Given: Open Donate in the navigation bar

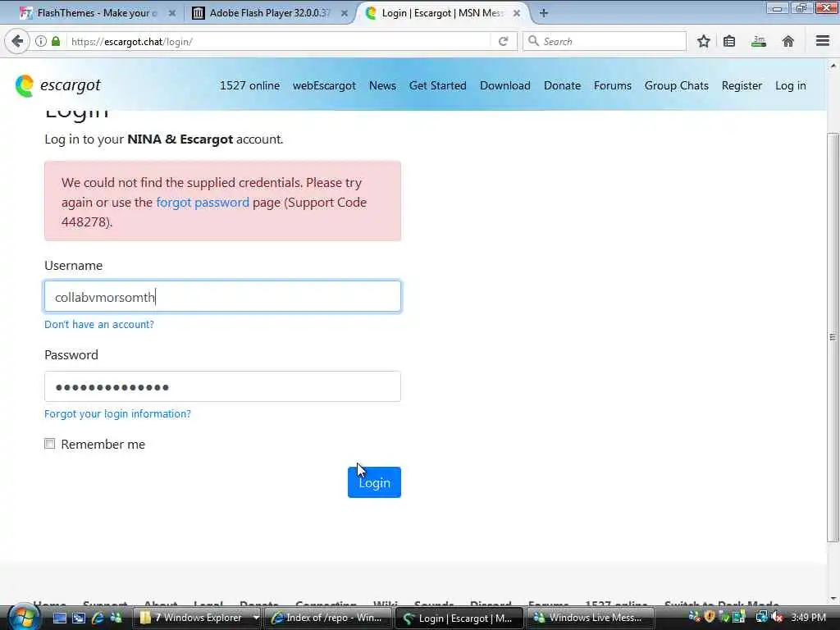Looking at the screenshot, I should point(562,85).
